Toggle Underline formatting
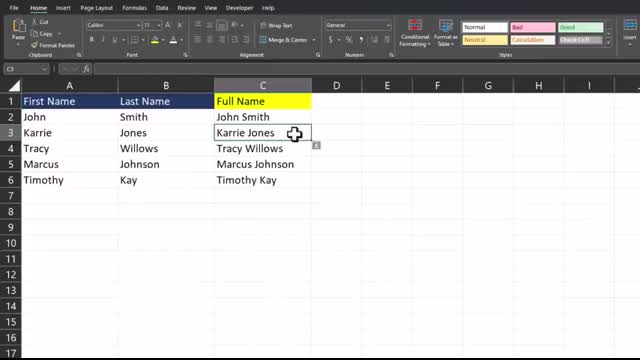The image size is (640, 360). point(115,40)
